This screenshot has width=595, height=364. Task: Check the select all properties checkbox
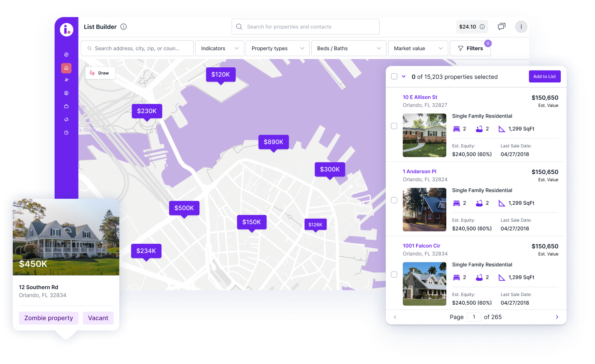click(x=394, y=76)
